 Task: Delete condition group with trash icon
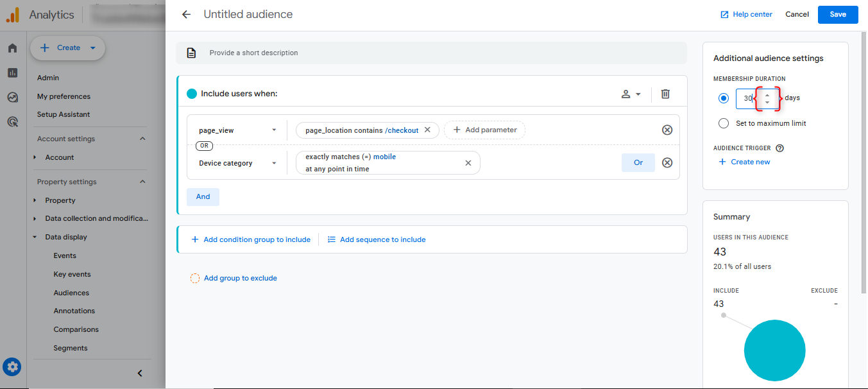point(665,94)
